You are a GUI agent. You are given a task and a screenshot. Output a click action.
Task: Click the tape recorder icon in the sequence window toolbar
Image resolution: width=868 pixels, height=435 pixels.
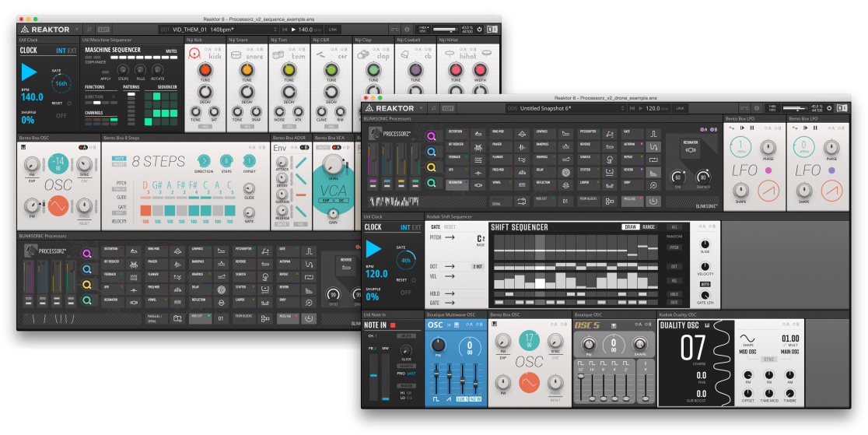click(394, 30)
